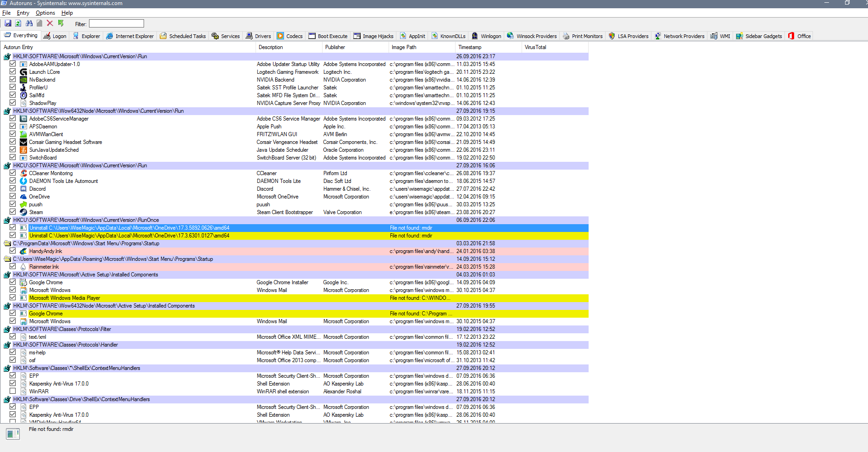The height and width of the screenshot is (452, 868).
Task: Uncheck the Steam autorun checkbox
Action: pos(13,212)
